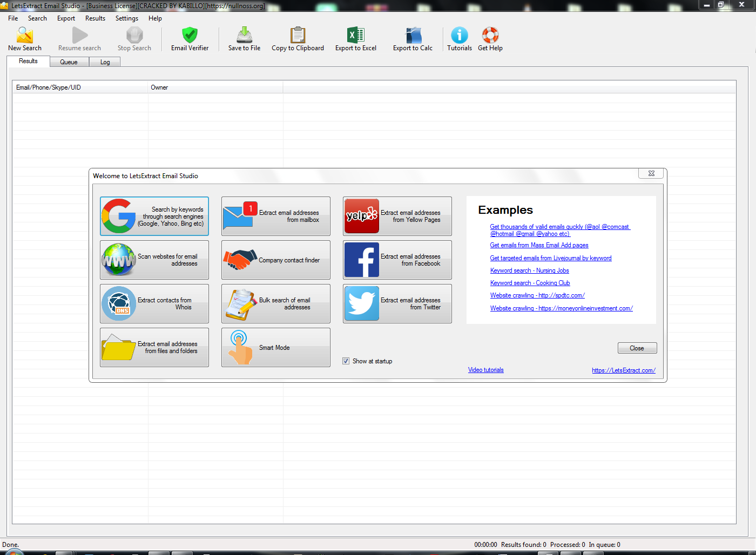Export results to Calc

click(x=413, y=38)
